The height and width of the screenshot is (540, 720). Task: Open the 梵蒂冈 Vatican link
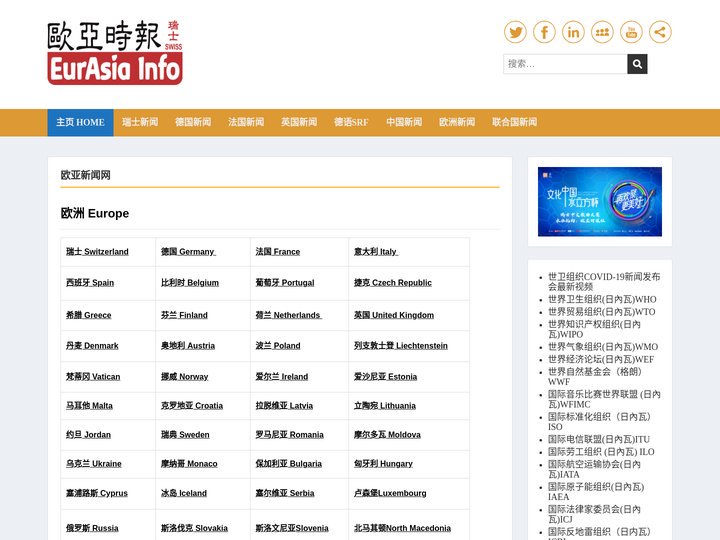coord(93,377)
